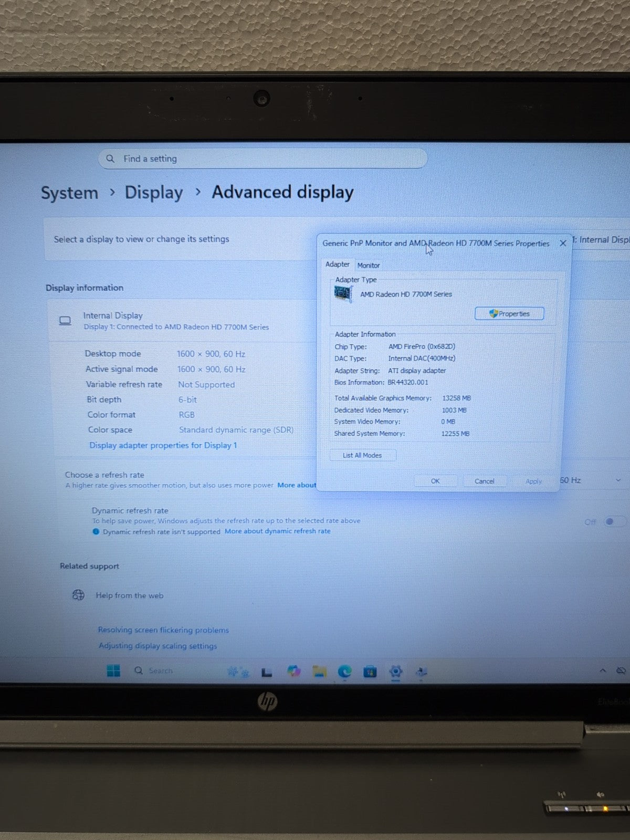
Task: Click the graphics card adapter icon
Action: (343, 293)
